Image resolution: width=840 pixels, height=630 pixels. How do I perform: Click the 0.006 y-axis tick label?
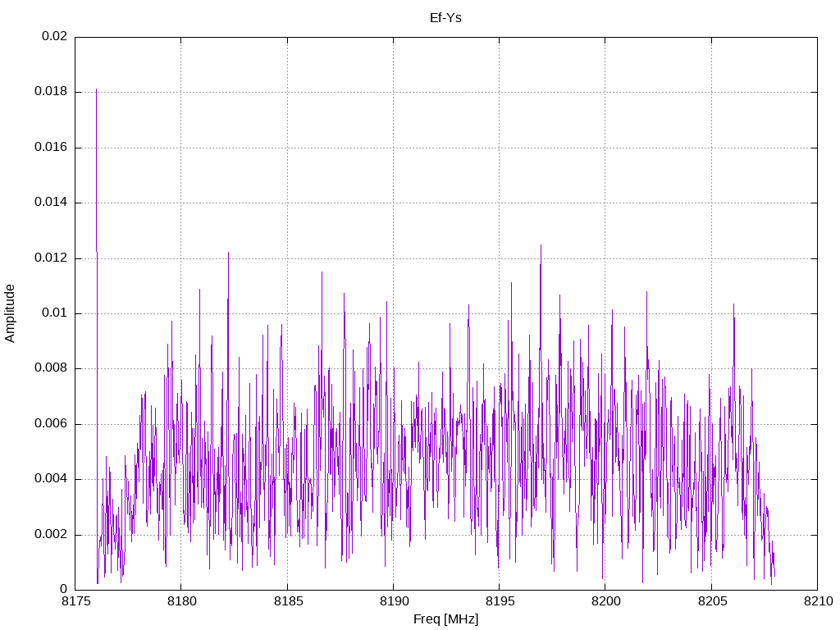52,424
